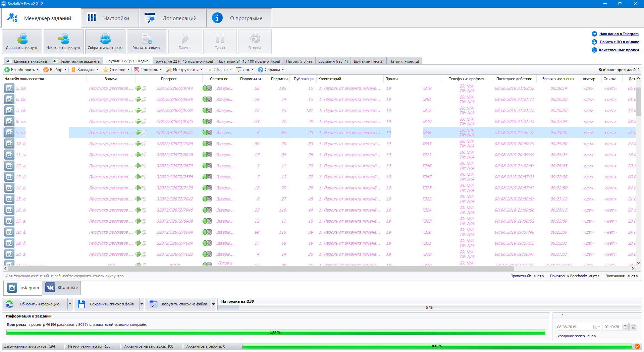Click the icon beside Работа с ПО в облаке
Viewport: 644px width, 352px height.
(594, 42)
